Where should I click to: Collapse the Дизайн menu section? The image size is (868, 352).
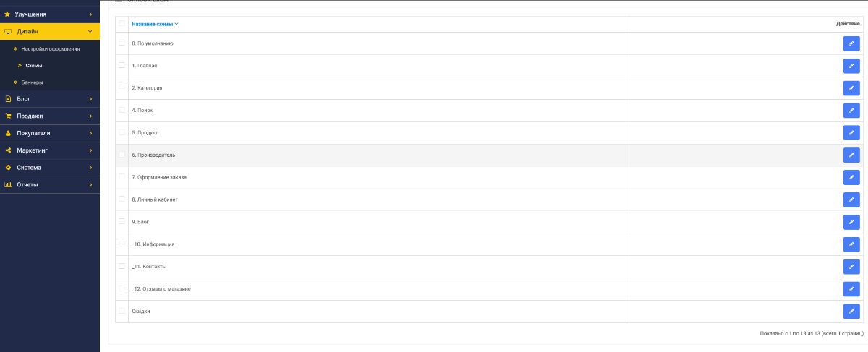pos(49,32)
